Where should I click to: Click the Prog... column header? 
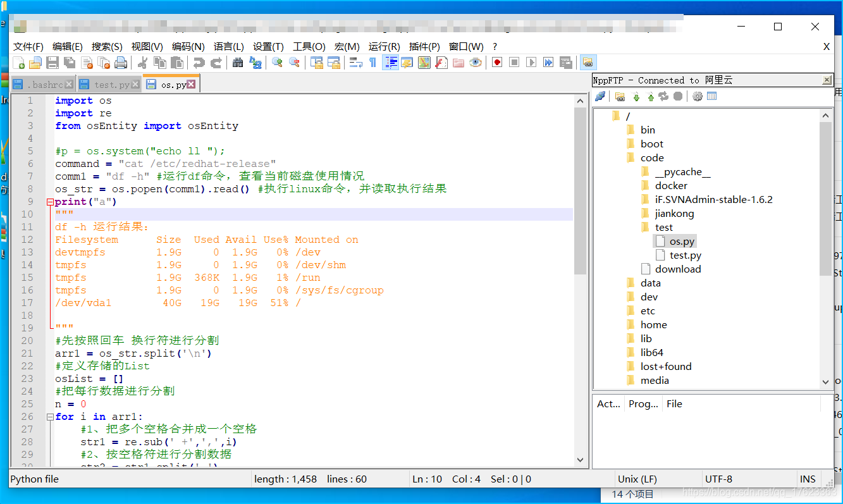[643, 403]
